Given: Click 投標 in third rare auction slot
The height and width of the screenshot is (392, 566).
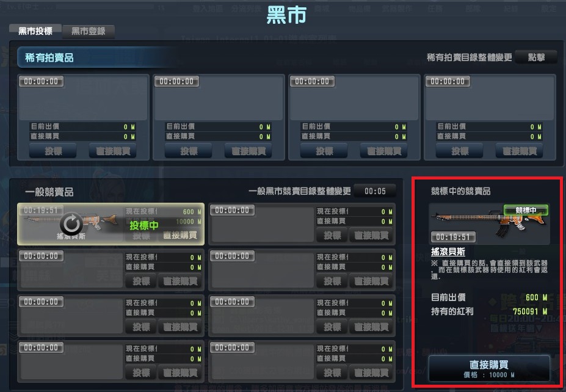Looking at the screenshot, I should point(324,151).
